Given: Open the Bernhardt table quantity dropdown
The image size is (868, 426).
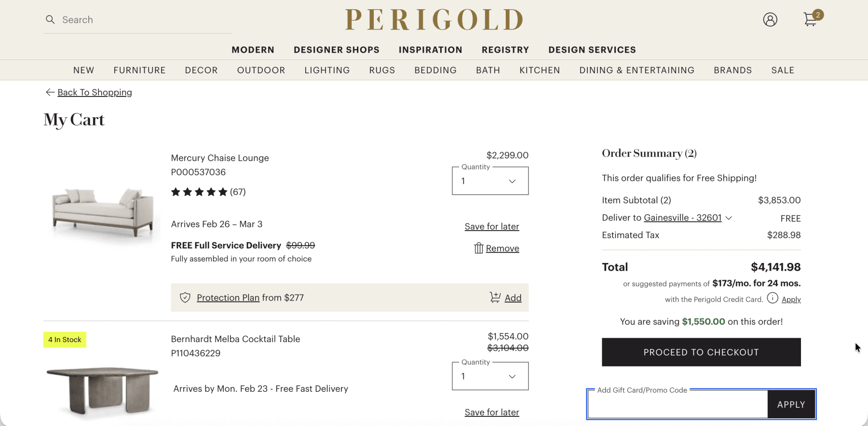Looking at the screenshot, I should coord(489,376).
